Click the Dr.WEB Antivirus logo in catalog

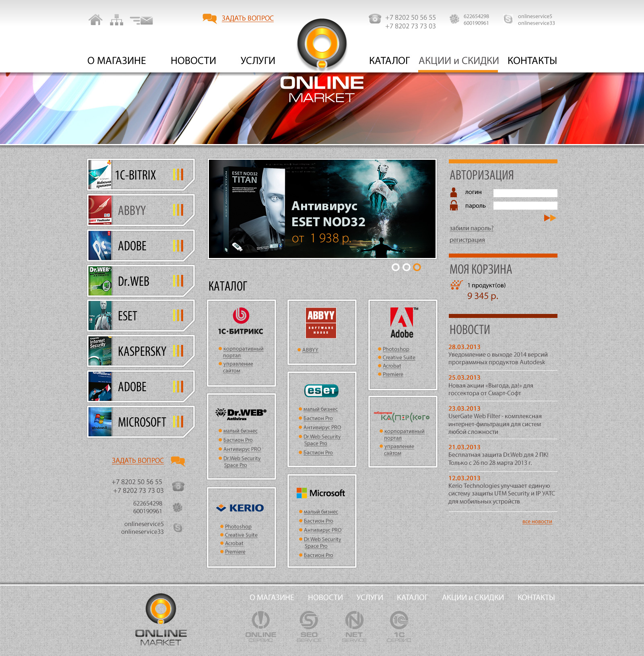pos(241,414)
